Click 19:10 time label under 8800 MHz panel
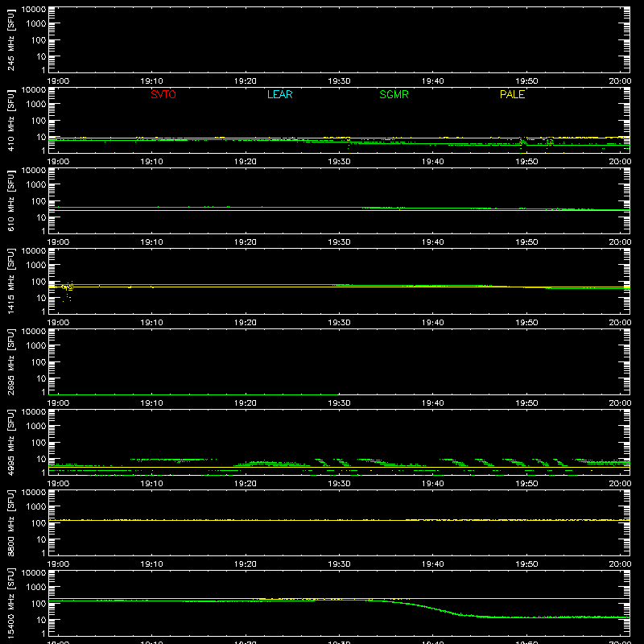 pos(151,564)
